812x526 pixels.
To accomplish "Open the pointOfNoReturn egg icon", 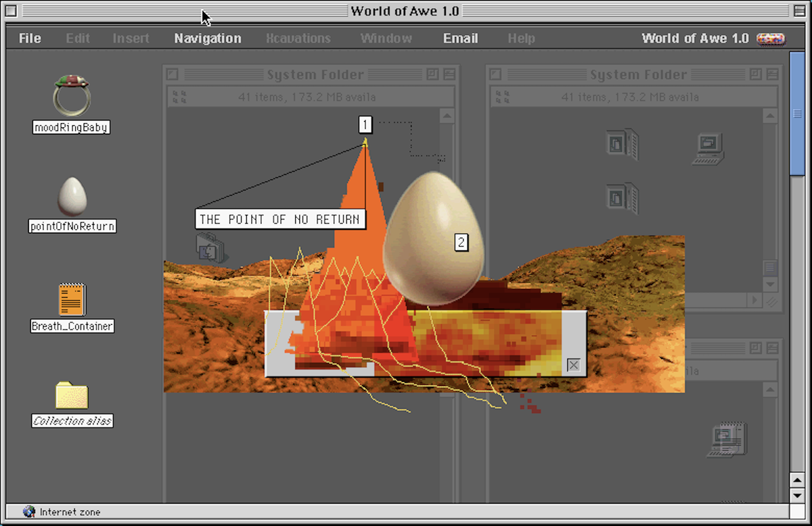I will pos(71,196).
